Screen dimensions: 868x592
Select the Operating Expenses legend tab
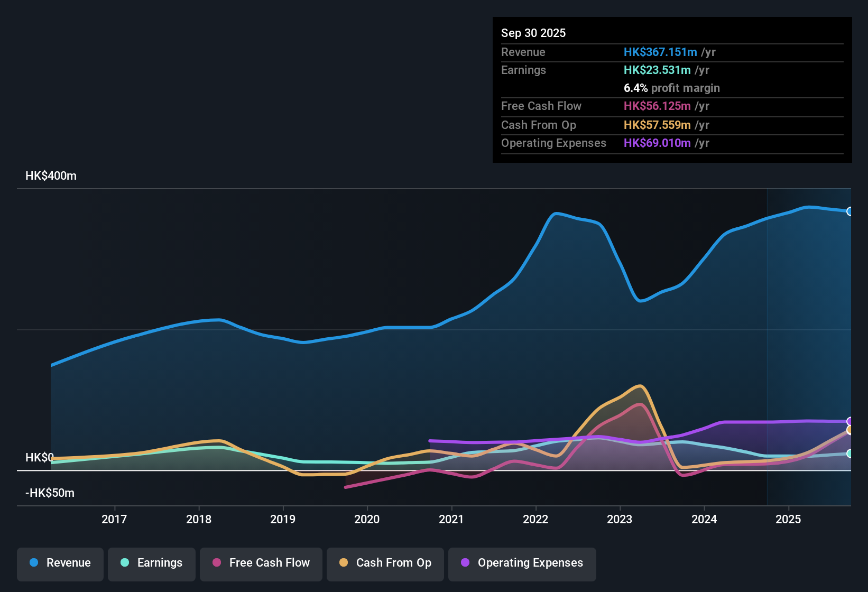[522, 563]
